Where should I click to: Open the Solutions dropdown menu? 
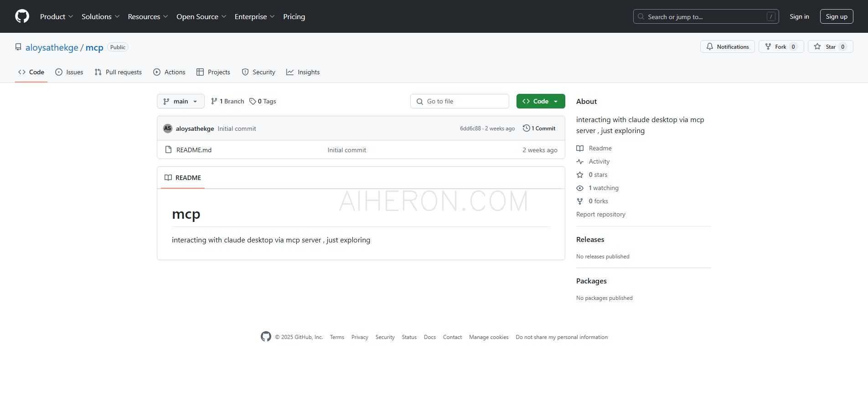[x=101, y=16]
